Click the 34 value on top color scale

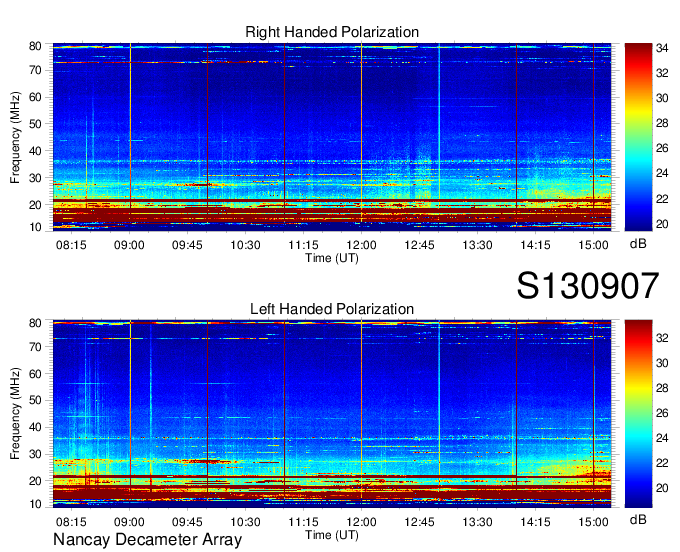point(662,48)
